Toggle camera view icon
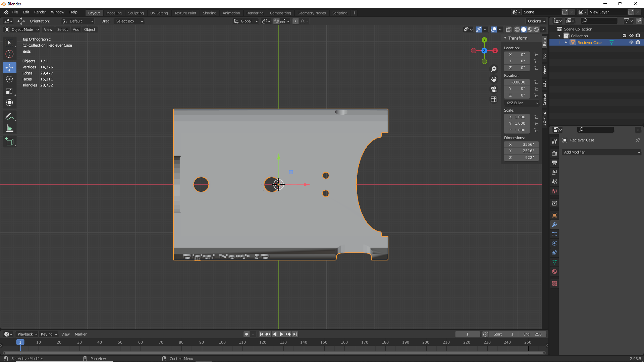 click(x=494, y=89)
